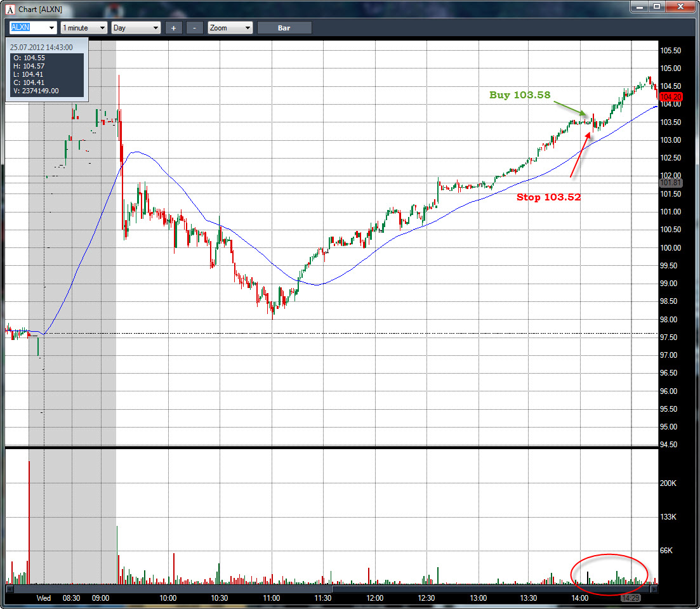Click the Stop 103.52 annotation label

click(x=549, y=197)
